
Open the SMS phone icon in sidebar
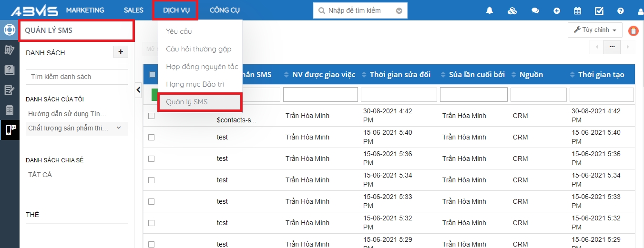pos(10,129)
